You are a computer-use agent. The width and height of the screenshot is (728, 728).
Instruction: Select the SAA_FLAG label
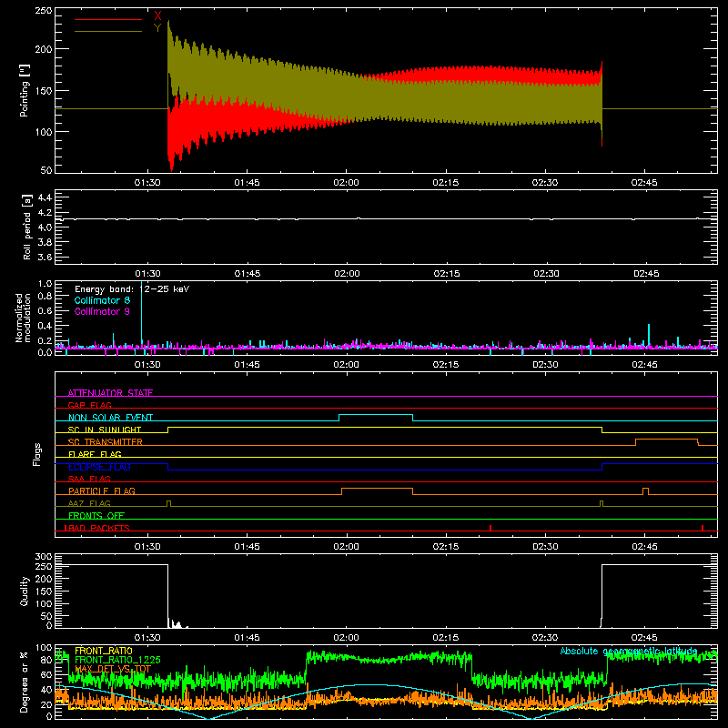pos(89,479)
